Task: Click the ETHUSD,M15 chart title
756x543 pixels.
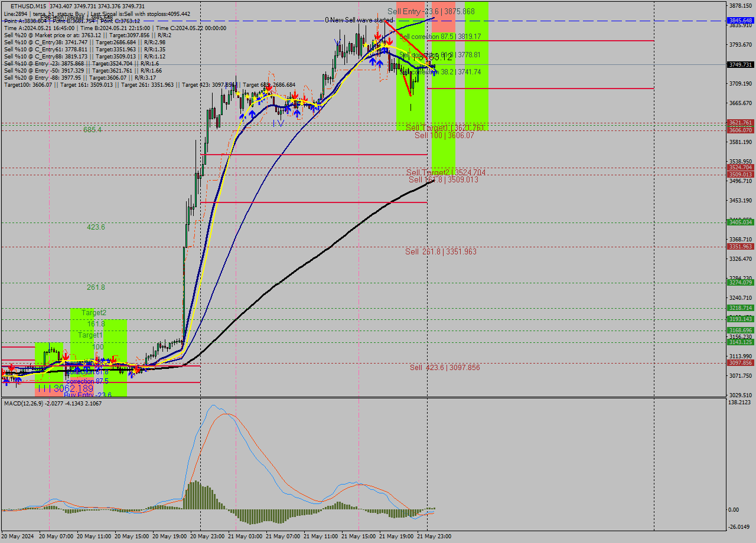Action: [x=28, y=6]
